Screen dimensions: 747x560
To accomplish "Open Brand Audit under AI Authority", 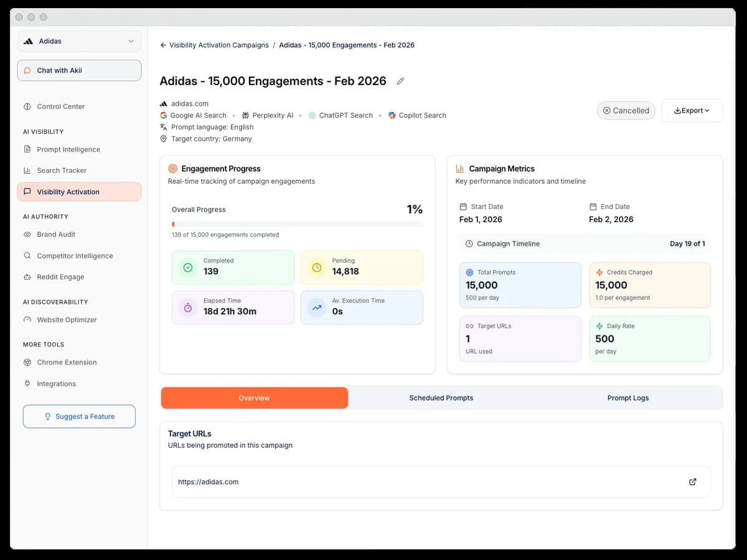I will pyautogui.click(x=55, y=235).
